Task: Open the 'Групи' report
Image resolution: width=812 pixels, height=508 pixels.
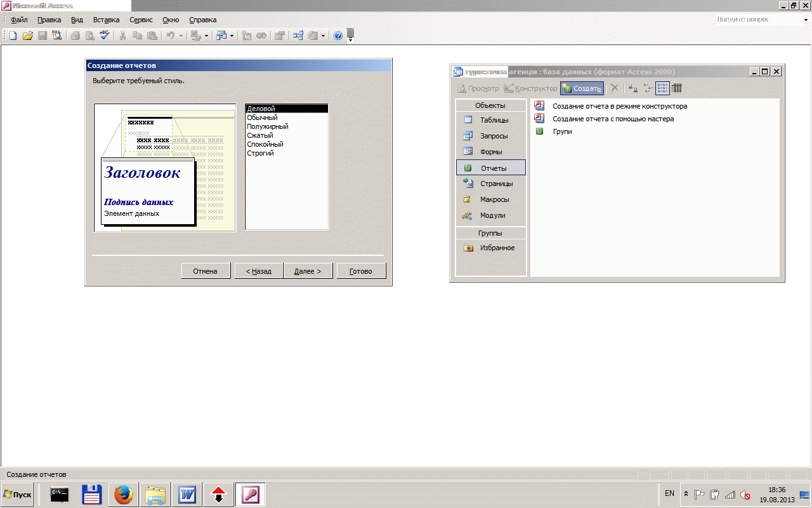Action: coord(562,131)
